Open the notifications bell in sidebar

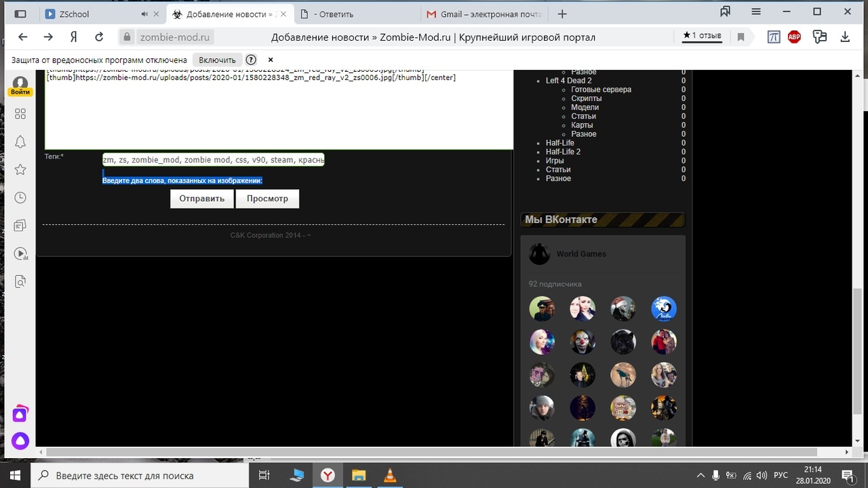(x=20, y=142)
